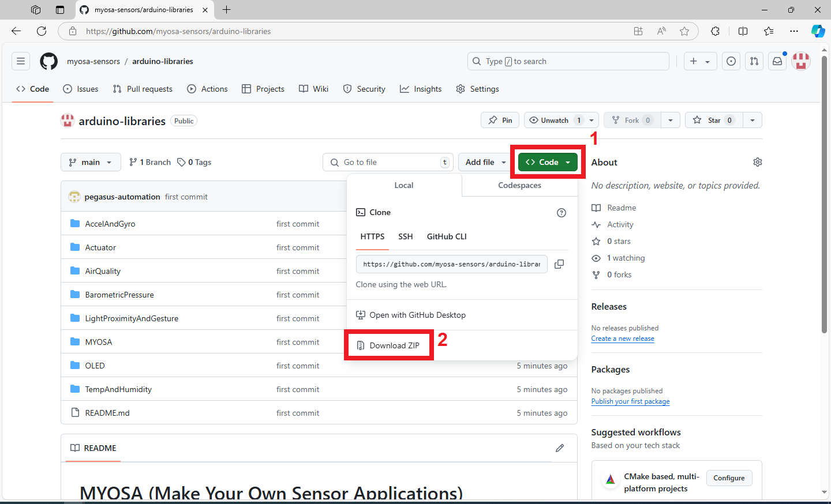Open the hamburger navigation menu

(x=21, y=61)
